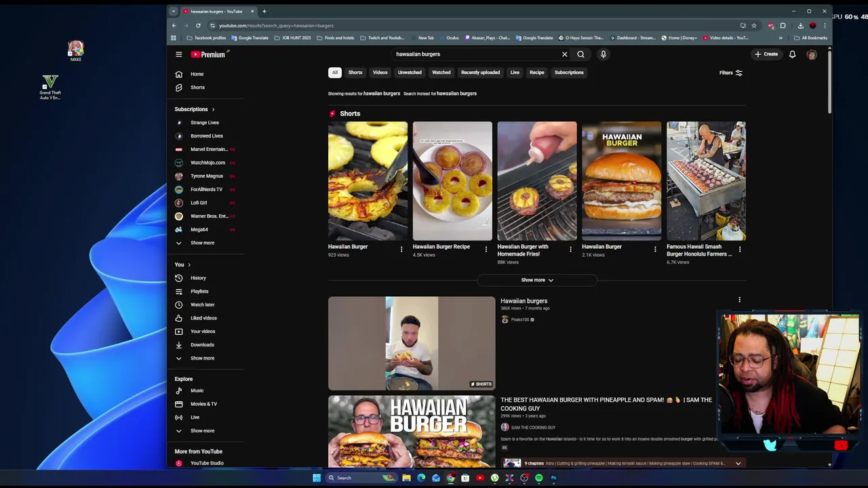Image resolution: width=868 pixels, height=488 pixels.
Task: Click the magnifier search button
Action: tap(580, 54)
